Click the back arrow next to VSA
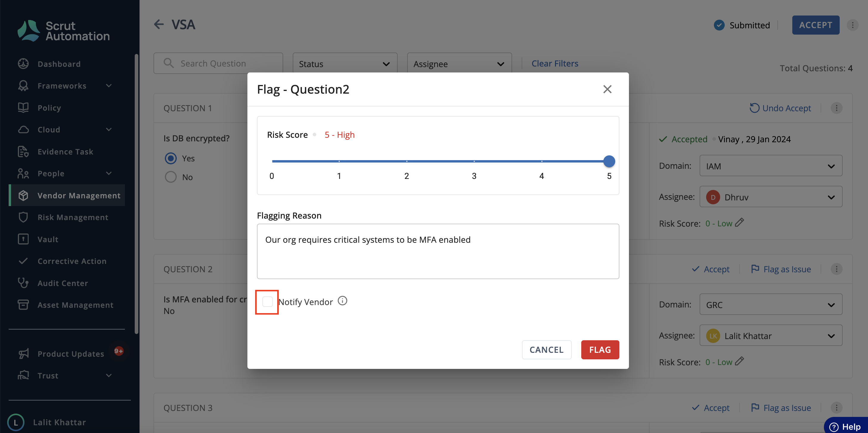Viewport: 868px width, 433px height. pyautogui.click(x=159, y=24)
